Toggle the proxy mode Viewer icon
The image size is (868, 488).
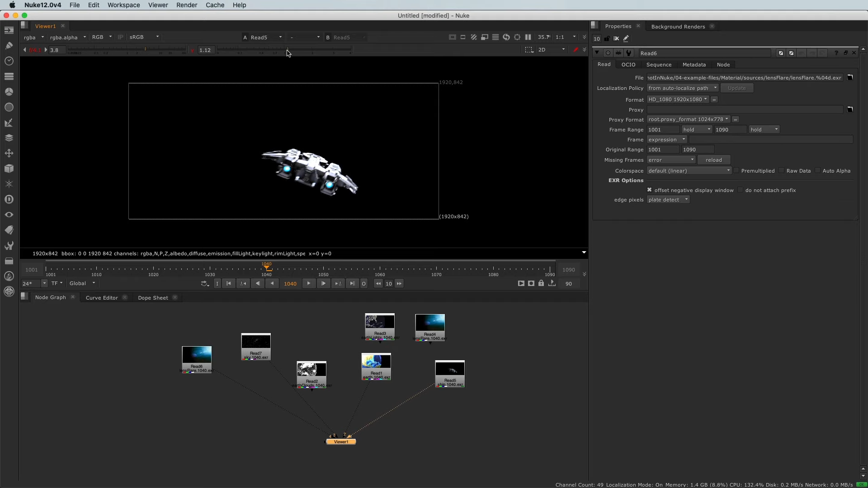(x=485, y=37)
